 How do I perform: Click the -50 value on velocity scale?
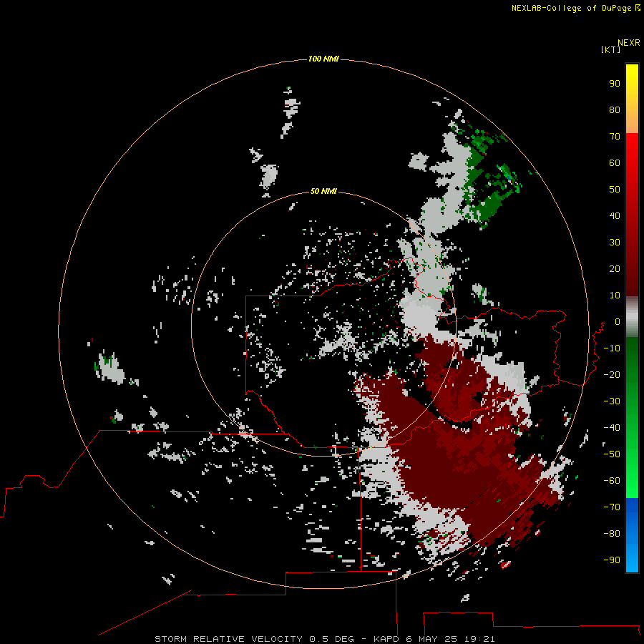pos(612,454)
